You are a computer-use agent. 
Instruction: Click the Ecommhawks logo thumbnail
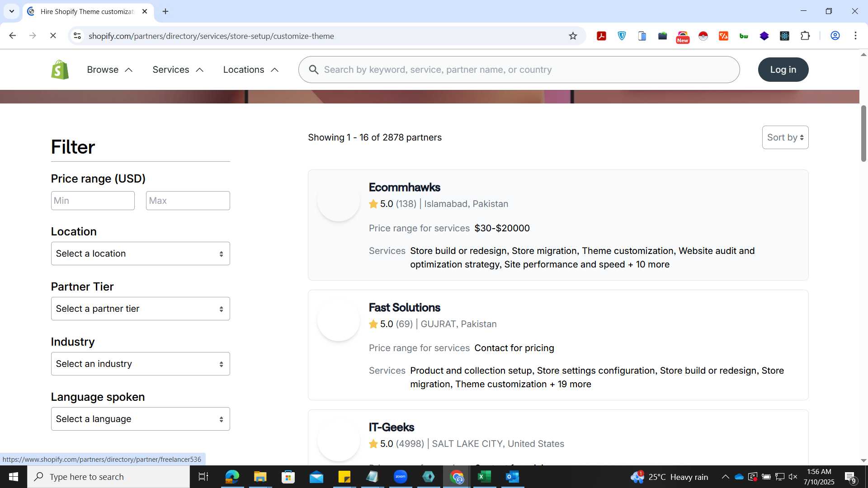339,200
